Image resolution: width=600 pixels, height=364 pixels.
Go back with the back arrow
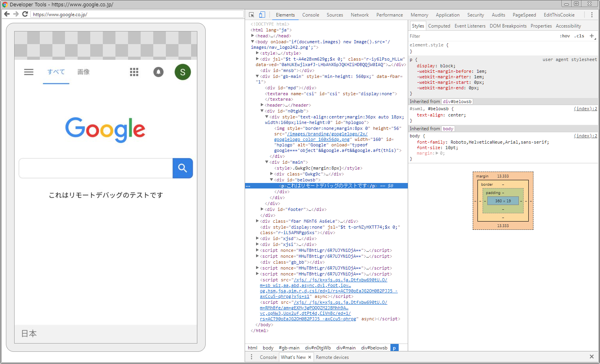click(x=7, y=14)
